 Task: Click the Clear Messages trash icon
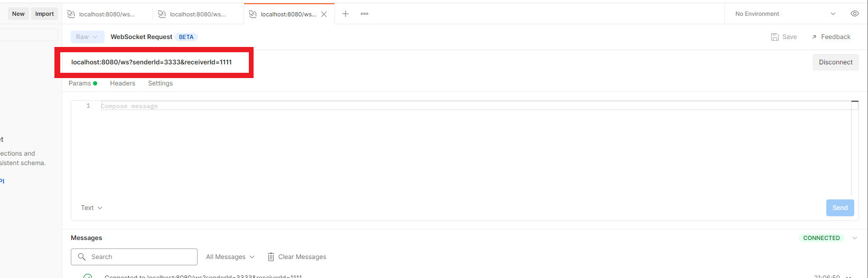tap(271, 257)
